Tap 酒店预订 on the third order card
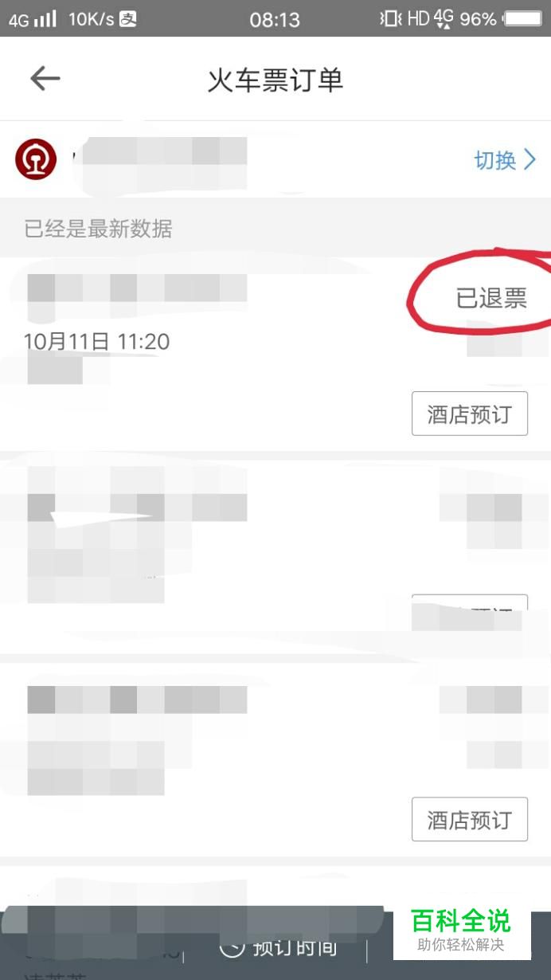The height and width of the screenshot is (980, 551). point(470,819)
